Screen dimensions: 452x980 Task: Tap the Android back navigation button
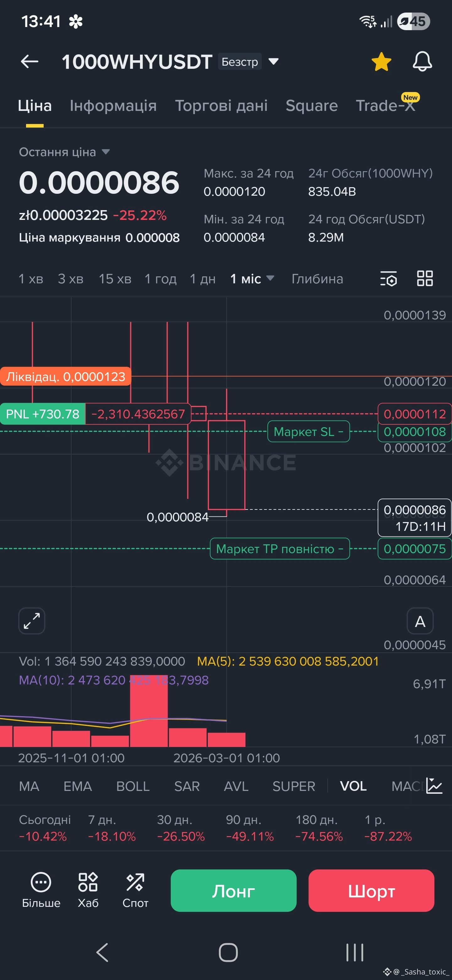click(103, 953)
